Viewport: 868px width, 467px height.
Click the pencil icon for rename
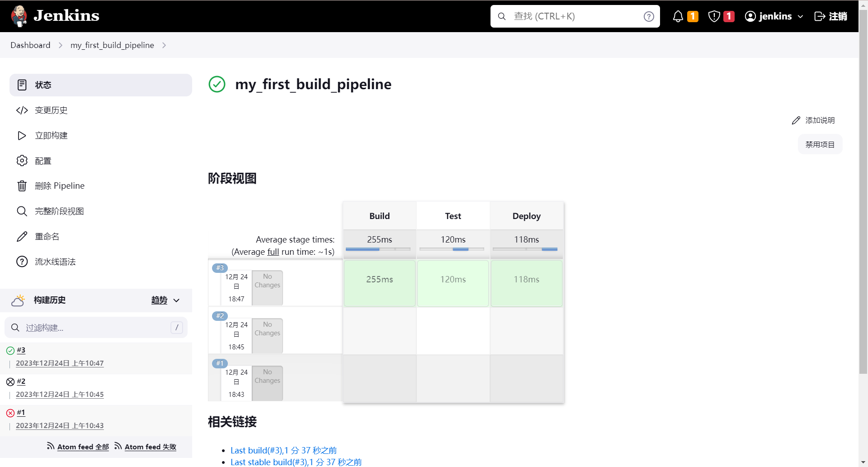pos(22,237)
